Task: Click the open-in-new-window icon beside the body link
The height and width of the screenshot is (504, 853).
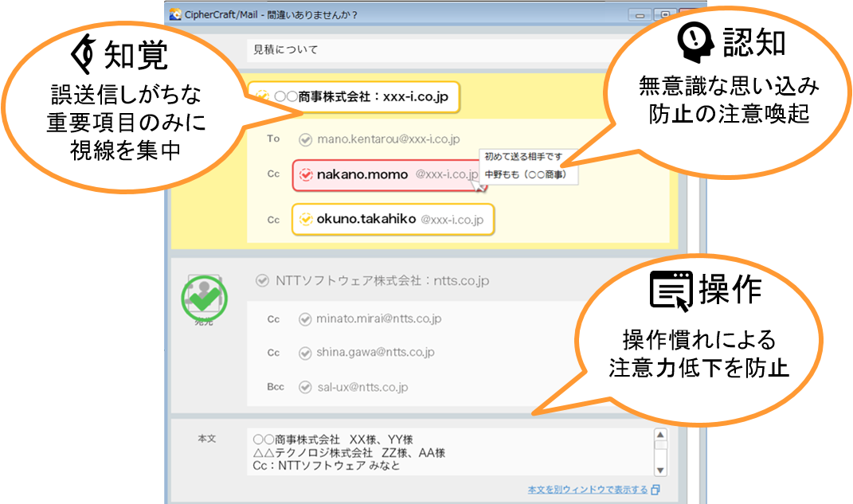Action: point(655,490)
